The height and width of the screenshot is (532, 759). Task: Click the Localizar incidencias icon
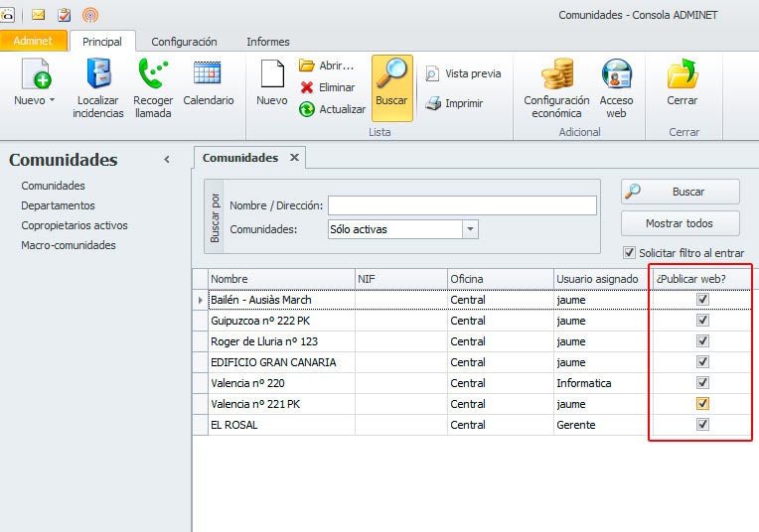pyautogui.click(x=98, y=75)
